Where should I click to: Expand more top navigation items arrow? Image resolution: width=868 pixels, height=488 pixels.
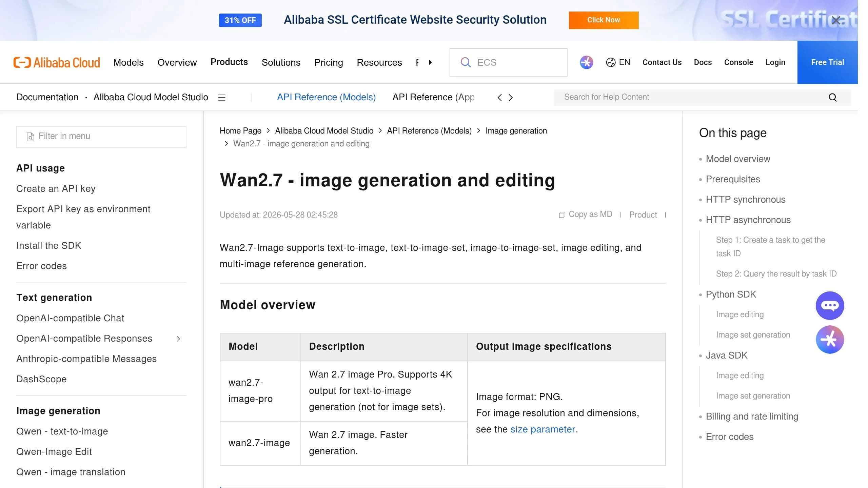pyautogui.click(x=430, y=62)
